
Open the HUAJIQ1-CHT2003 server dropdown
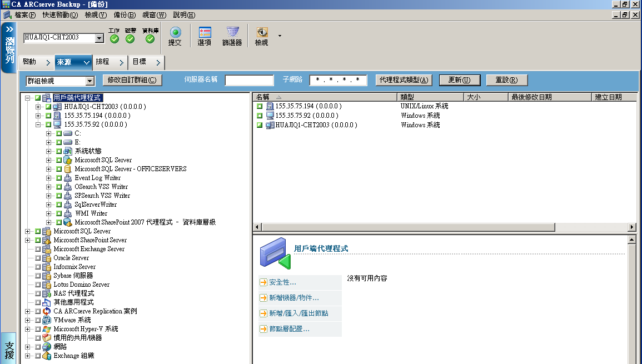(x=99, y=38)
